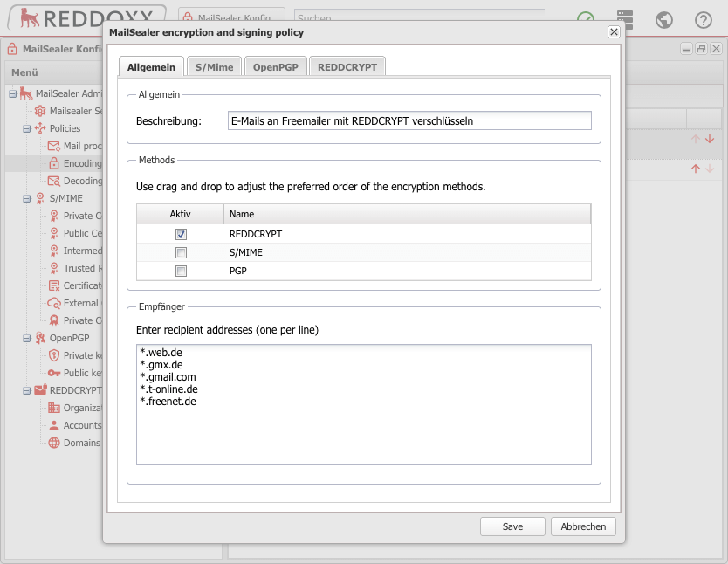The image size is (728, 564).
Task: Click the first Private C certificate icon
Action: click(54, 216)
